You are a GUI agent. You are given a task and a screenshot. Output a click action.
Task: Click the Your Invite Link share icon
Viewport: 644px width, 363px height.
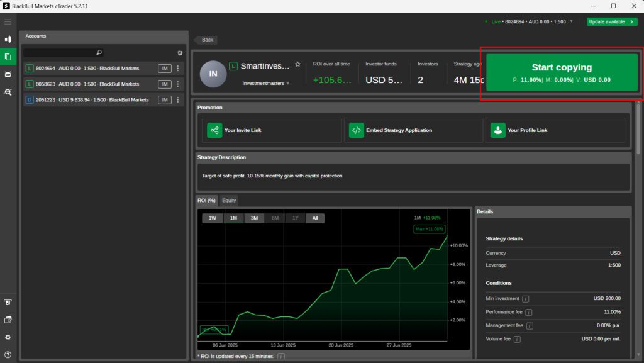pos(214,130)
